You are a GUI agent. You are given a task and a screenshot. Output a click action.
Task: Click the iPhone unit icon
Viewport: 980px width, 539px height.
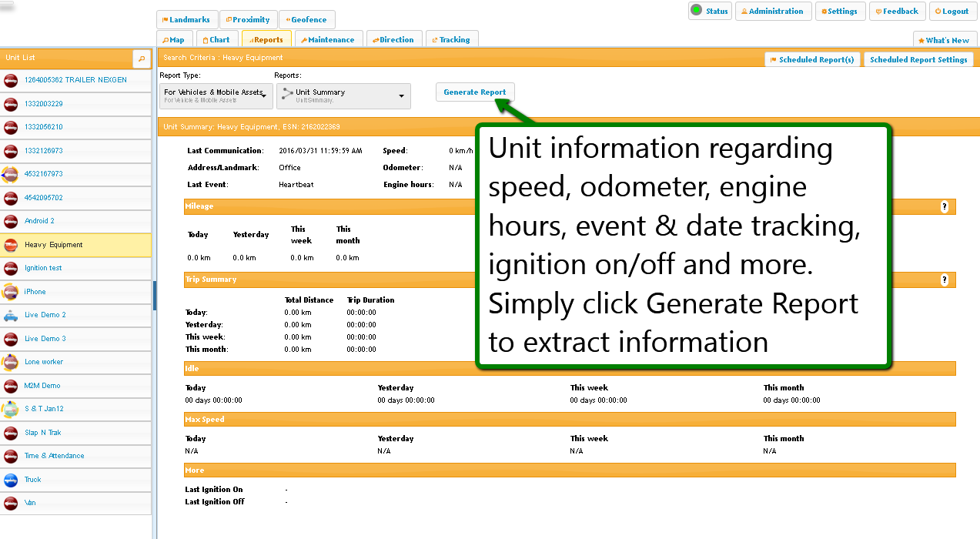(11, 292)
